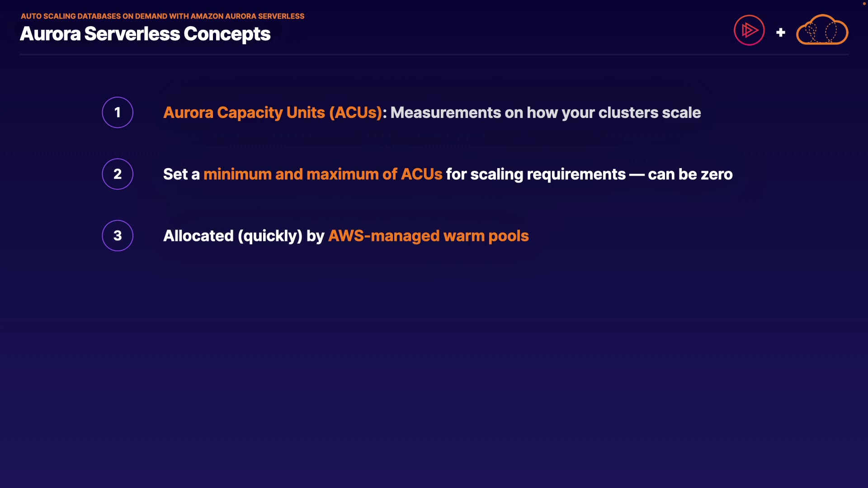868x488 pixels.
Task: Click the orange "AWS-managed warm pools" phrase
Action: tap(428, 236)
